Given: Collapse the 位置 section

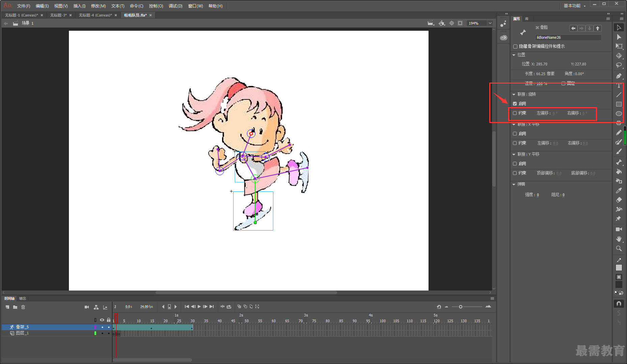Looking at the screenshot, I should pyautogui.click(x=514, y=55).
